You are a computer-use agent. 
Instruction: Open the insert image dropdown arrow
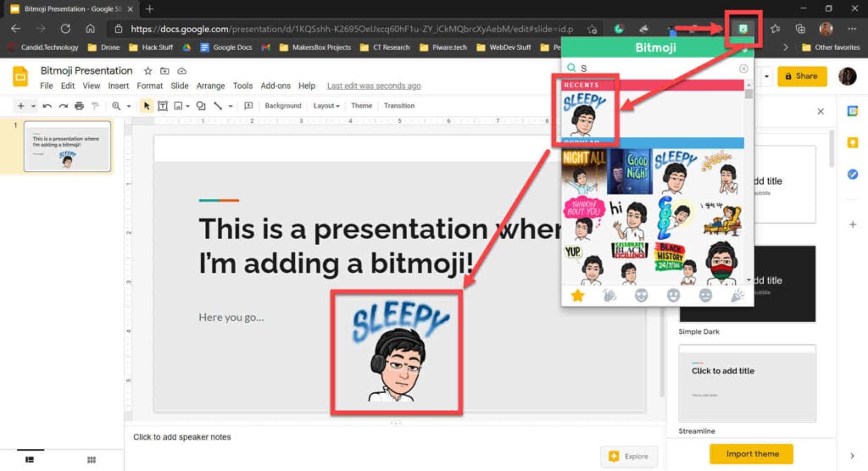[x=187, y=106]
